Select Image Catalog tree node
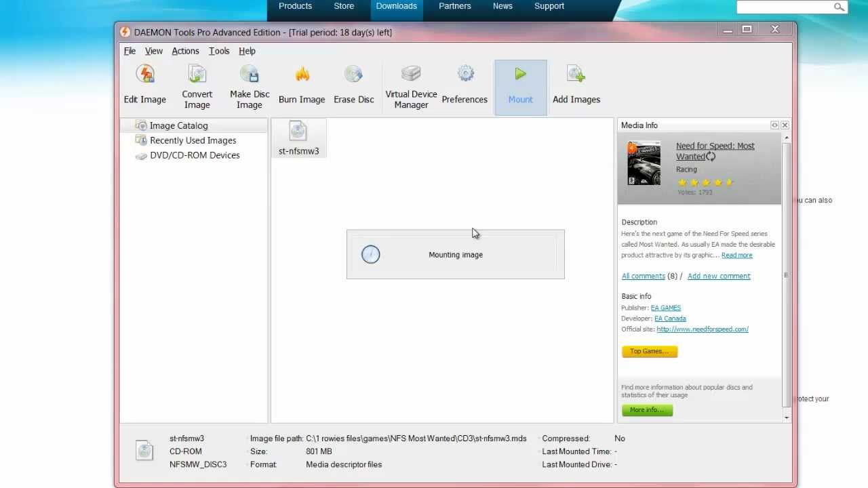Viewport: 868px width, 488px height. point(178,125)
